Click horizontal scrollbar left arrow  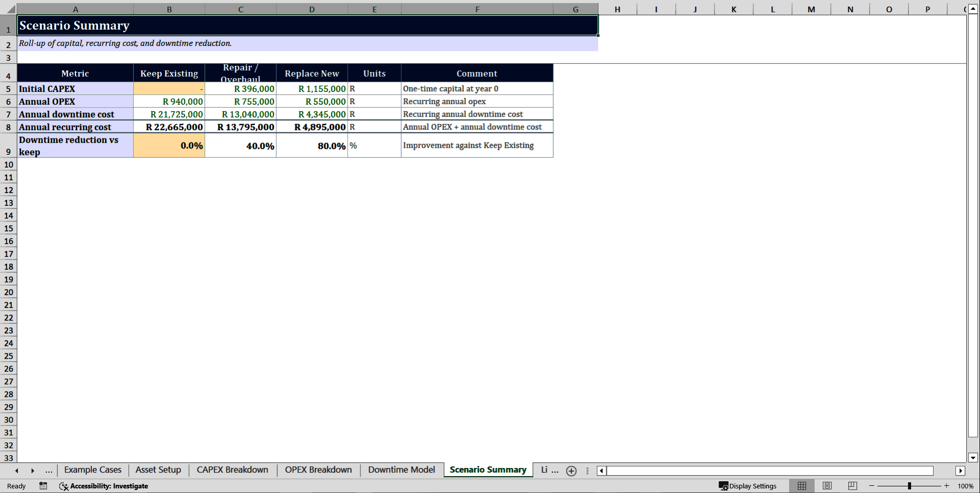coord(602,471)
